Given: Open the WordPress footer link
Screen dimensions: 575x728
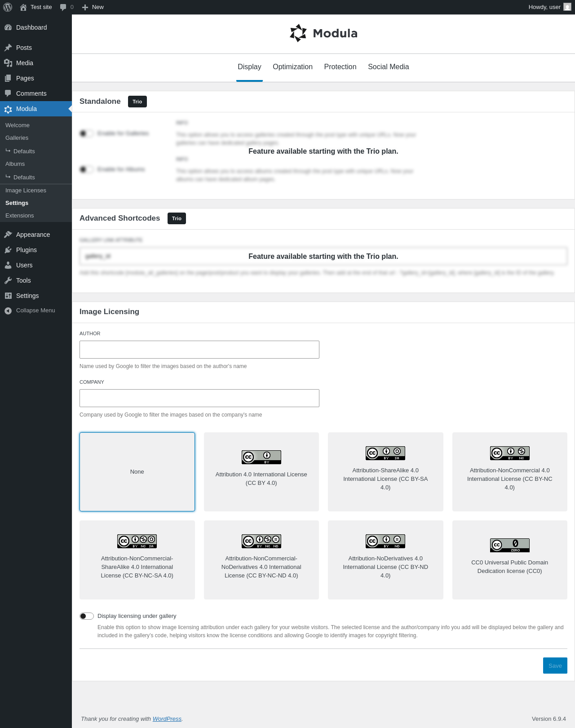Looking at the screenshot, I should pyautogui.click(x=167, y=719).
